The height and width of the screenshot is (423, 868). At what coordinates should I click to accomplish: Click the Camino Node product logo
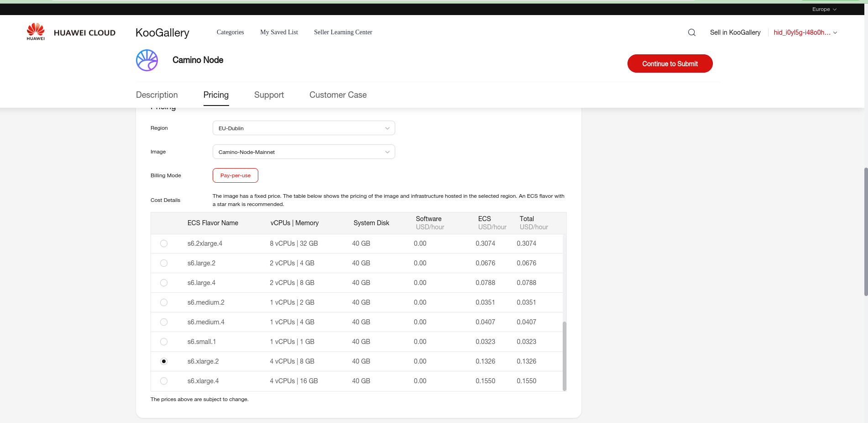[147, 60]
